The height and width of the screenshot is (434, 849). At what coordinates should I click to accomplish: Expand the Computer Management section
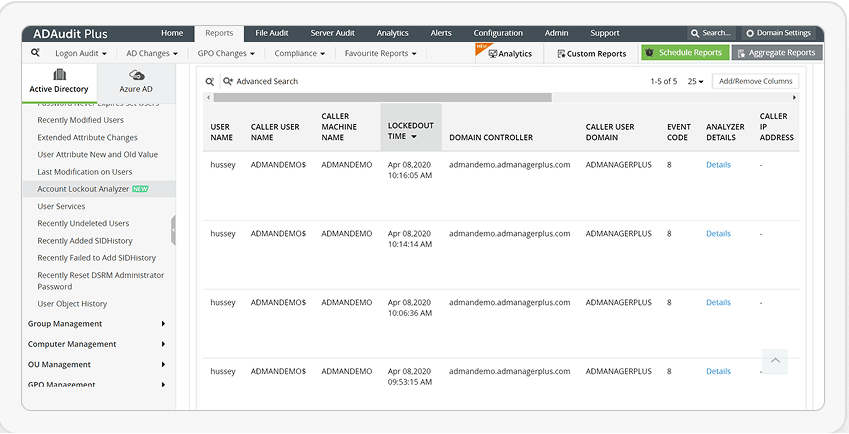pyautogui.click(x=96, y=344)
